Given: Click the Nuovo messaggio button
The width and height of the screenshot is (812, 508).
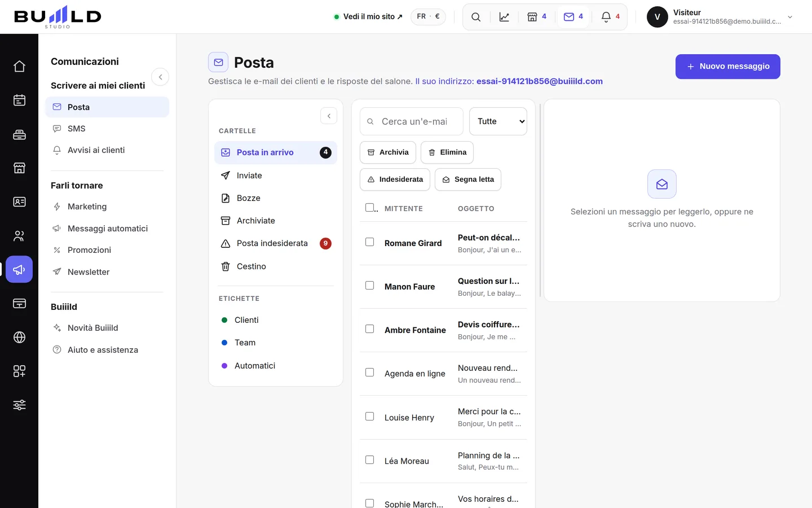Looking at the screenshot, I should (x=728, y=67).
